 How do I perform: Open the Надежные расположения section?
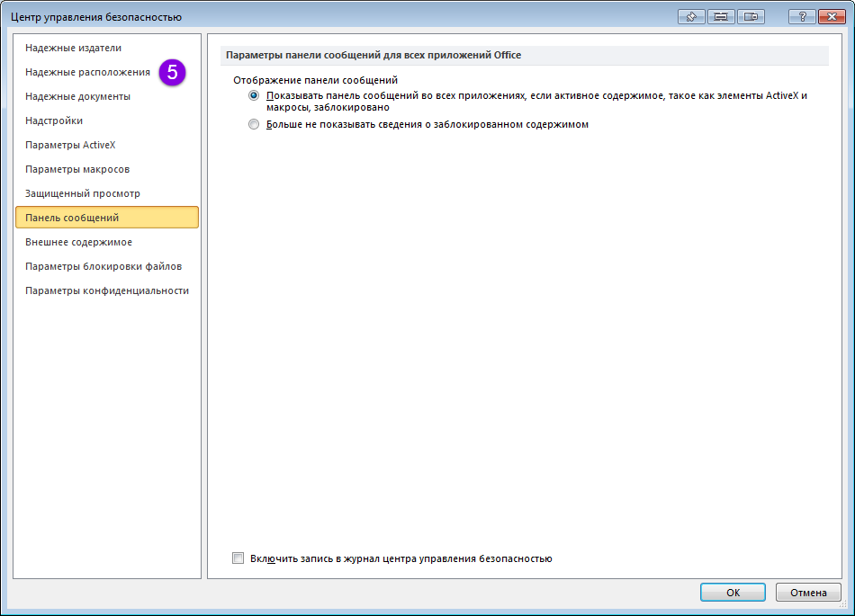click(x=107, y=72)
